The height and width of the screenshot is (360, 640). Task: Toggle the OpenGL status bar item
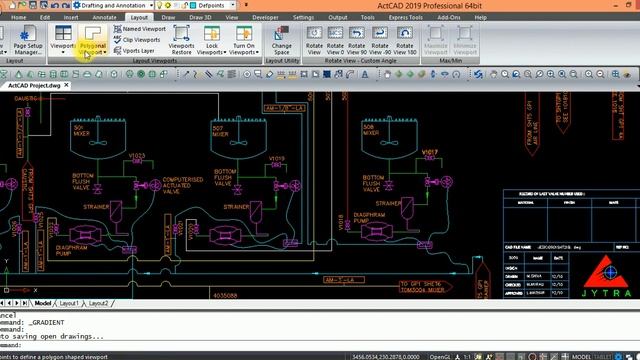(440, 357)
